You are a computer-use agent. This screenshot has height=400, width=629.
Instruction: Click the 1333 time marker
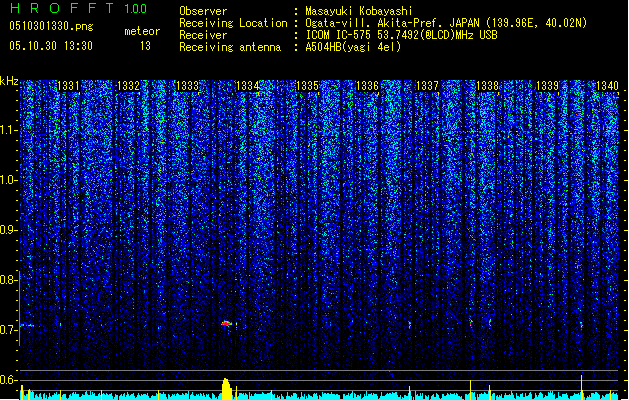point(188,86)
